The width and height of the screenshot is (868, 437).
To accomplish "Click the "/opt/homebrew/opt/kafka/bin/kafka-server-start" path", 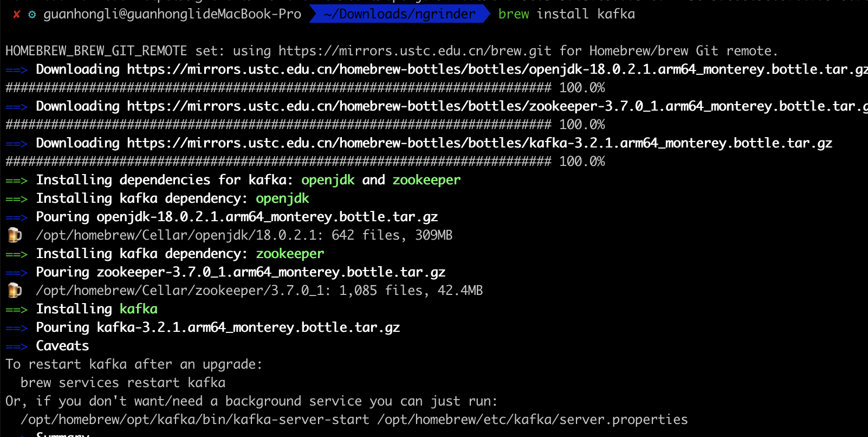I will (x=195, y=420).
